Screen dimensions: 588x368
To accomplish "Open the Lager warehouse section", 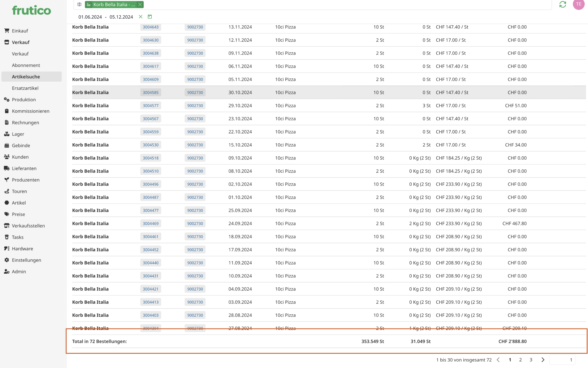I will click(x=18, y=134).
